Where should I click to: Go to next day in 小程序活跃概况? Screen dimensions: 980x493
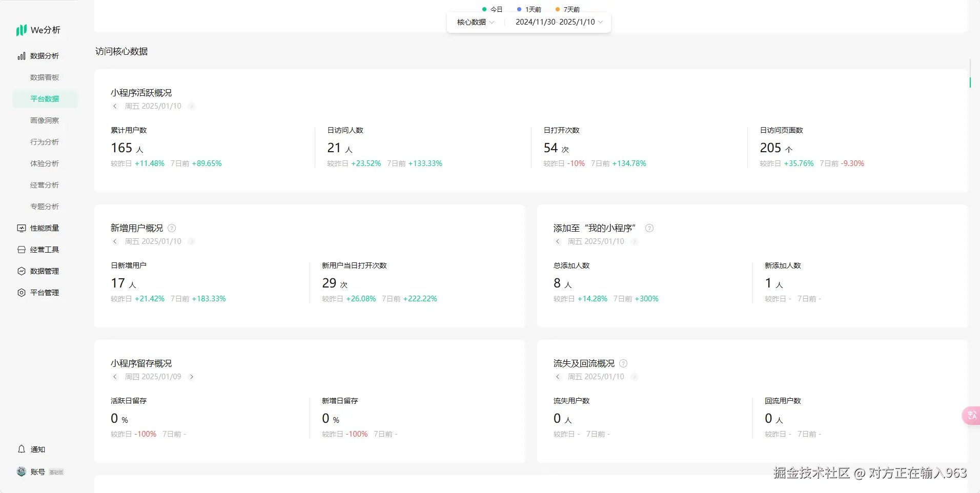[x=192, y=106]
